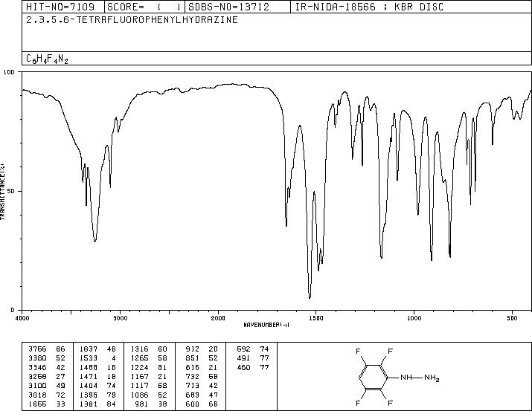Image resolution: width=532 pixels, height=411 pixels.
Task: Click the 0 label on the transmittance axis
Action: pyautogui.click(x=13, y=310)
